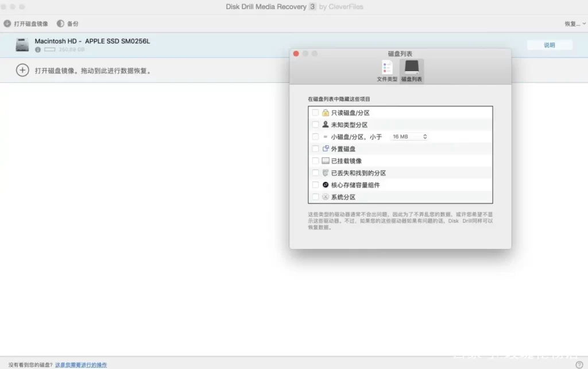Check the 外置磁盘 checkbox

(315, 149)
